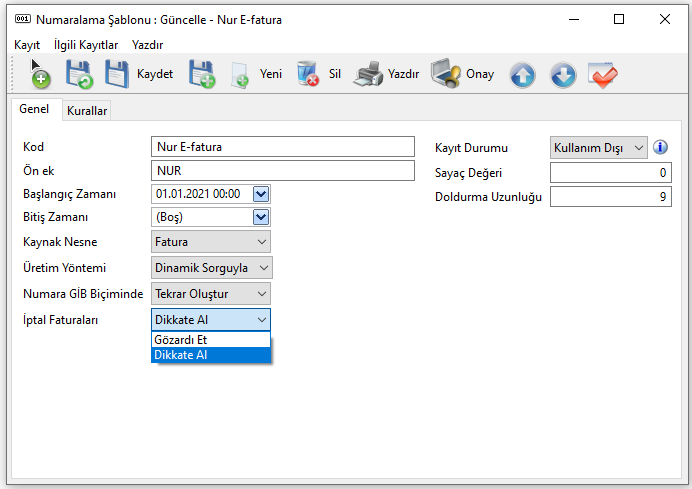Click the Sayaç Değeri input field

[x=610, y=173]
